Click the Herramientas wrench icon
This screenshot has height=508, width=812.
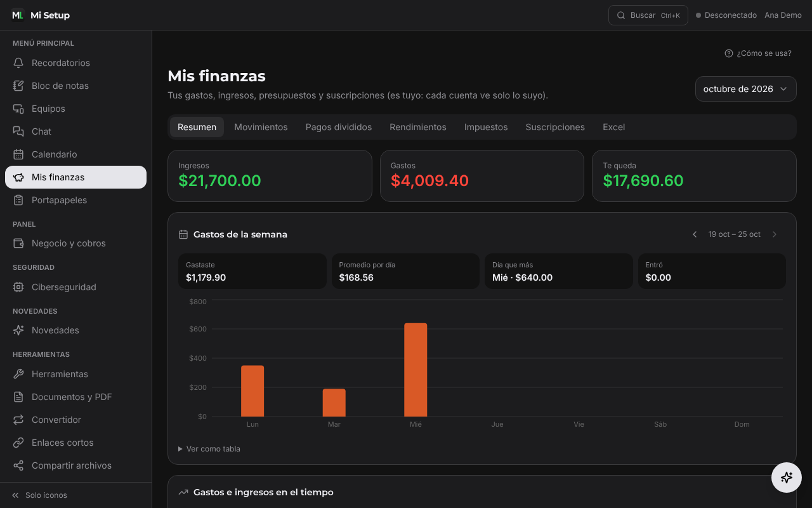[19, 374]
